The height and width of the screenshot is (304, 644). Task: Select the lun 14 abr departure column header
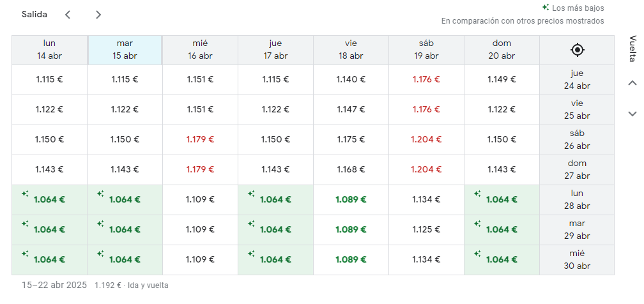[x=49, y=50]
